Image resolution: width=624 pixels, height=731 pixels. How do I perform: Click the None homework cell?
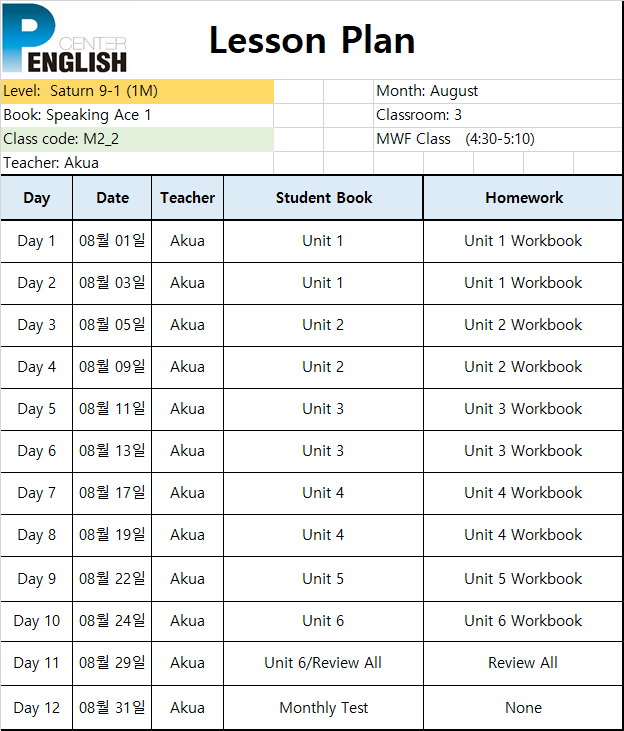[x=523, y=708]
